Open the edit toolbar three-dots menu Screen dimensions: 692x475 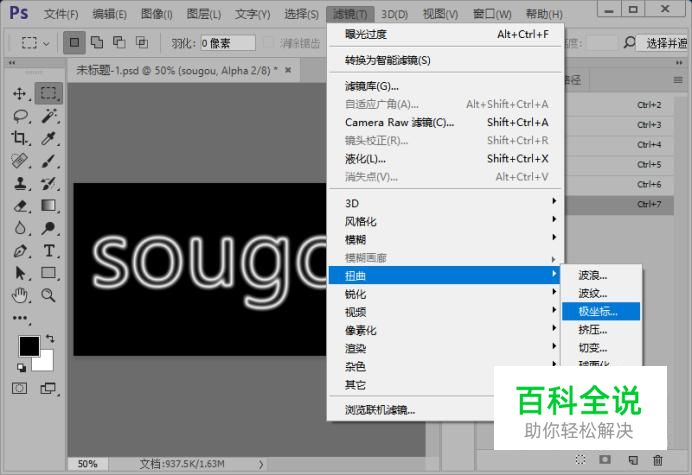click(x=20, y=318)
